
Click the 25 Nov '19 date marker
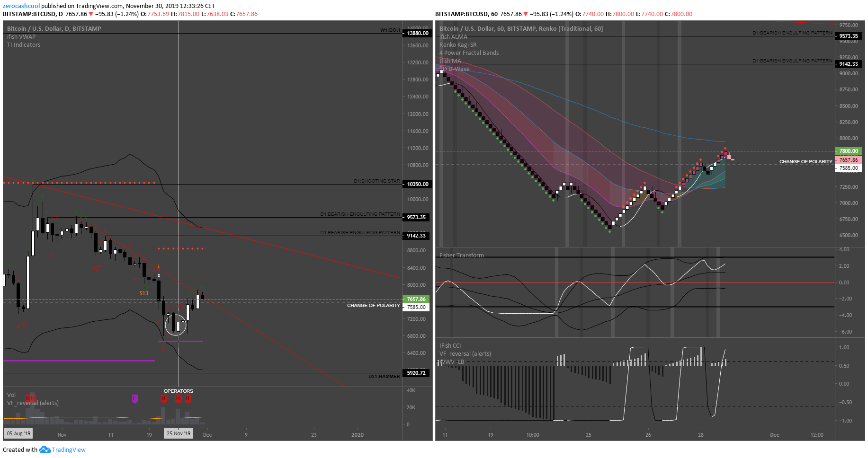(x=179, y=433)
